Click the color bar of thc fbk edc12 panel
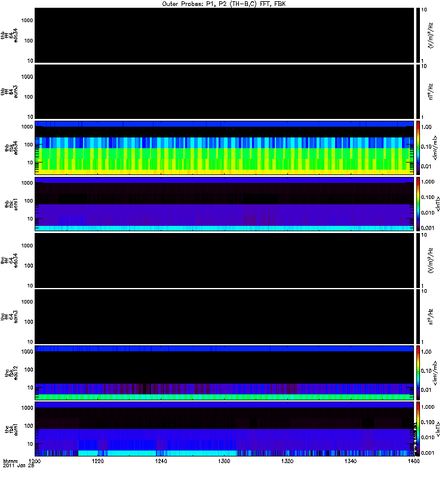Viewport: 448px width, 478px height. click(418, 373)
